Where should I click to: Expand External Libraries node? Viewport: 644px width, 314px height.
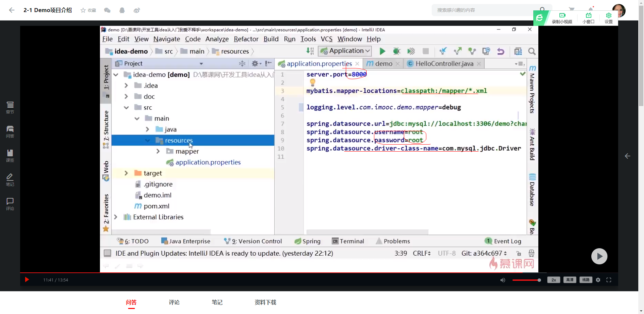tap(116, 217)
